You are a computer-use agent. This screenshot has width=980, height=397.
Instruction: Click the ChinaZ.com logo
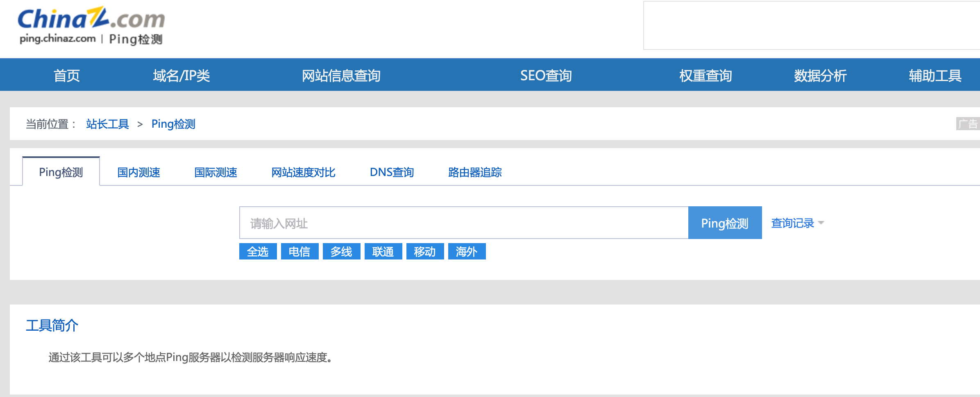(91, 20)
